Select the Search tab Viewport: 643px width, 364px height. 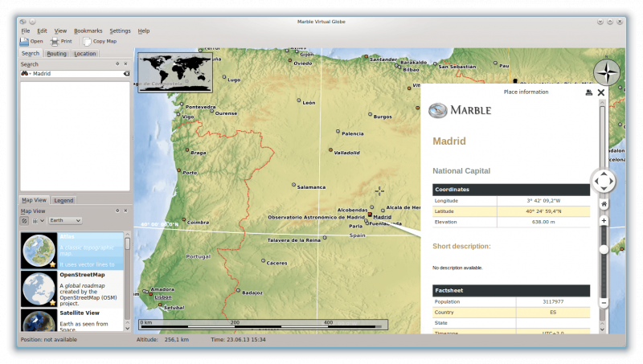pos(31,54)
